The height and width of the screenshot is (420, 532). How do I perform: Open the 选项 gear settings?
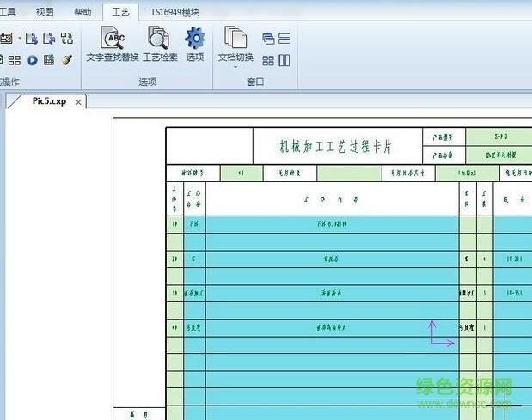195,44
